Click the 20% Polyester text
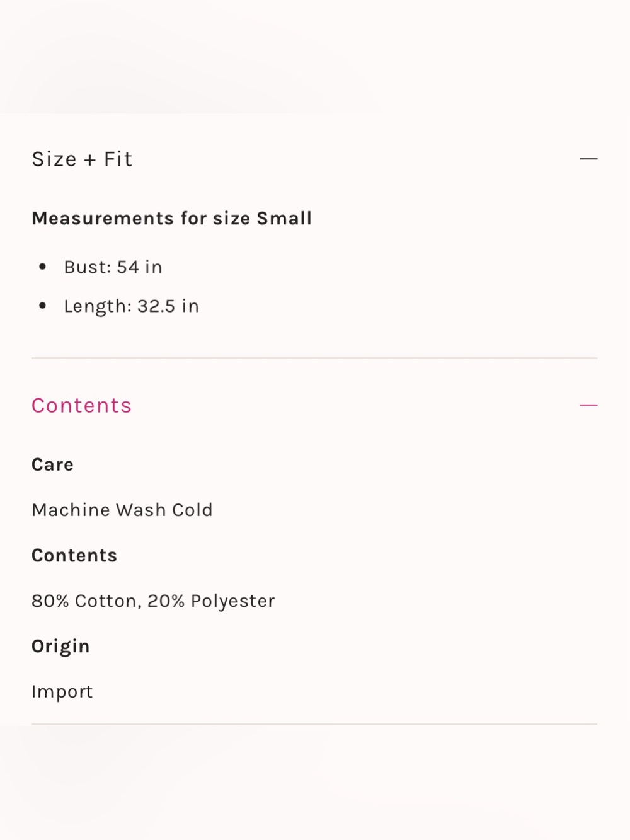630x840 pixels. tap(211, 601)
